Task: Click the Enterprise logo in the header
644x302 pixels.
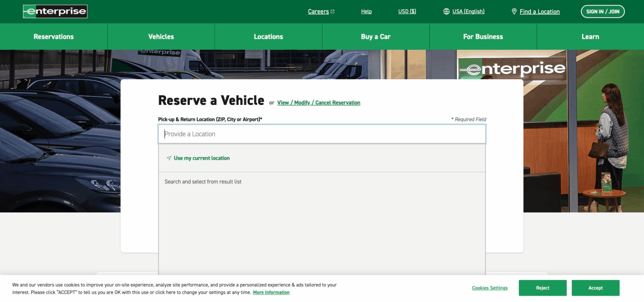Action: (x=55, y=12)
